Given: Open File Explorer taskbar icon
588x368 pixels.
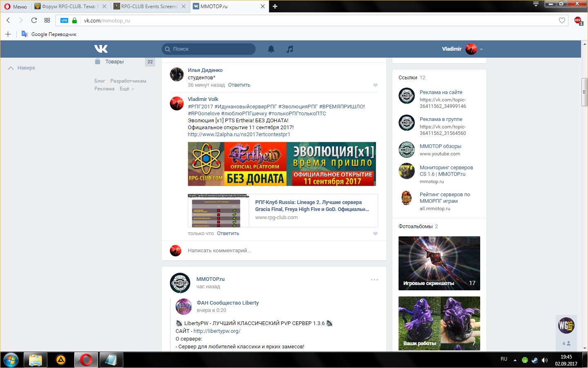Looking at the screenshot, I should [x=36, y=360].
